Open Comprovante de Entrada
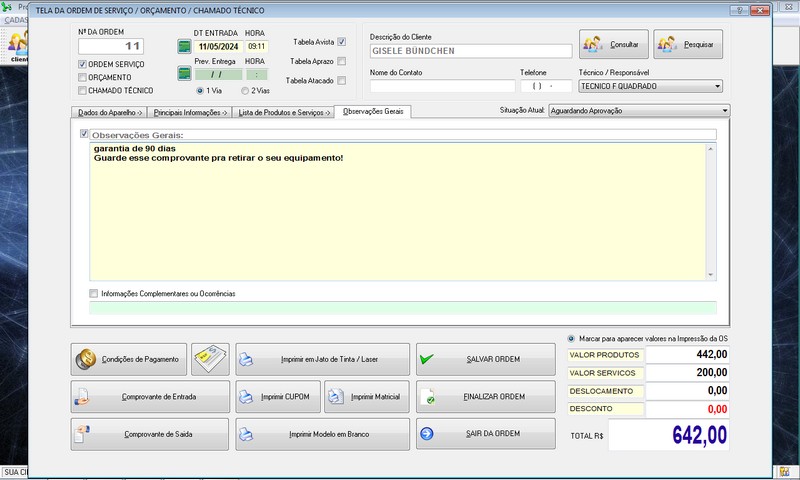This screenshot has height=480, width=800. click(150, 397)
